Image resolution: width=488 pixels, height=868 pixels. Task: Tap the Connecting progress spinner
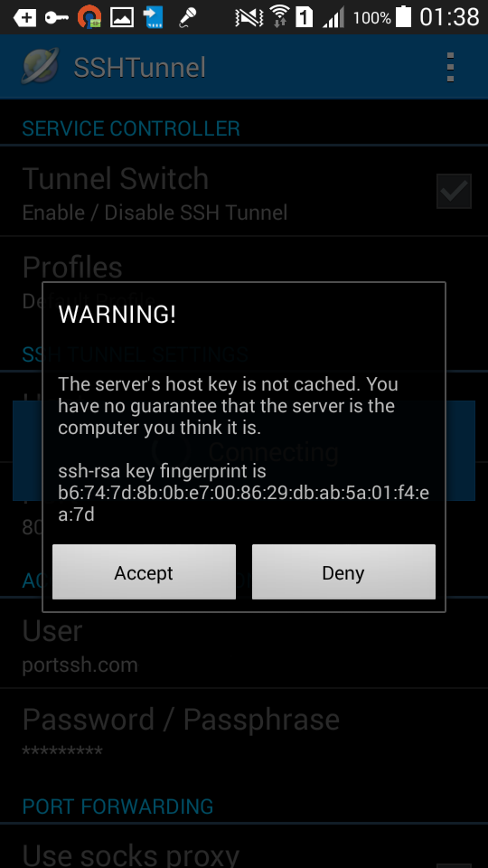click(x=172, y=451)
